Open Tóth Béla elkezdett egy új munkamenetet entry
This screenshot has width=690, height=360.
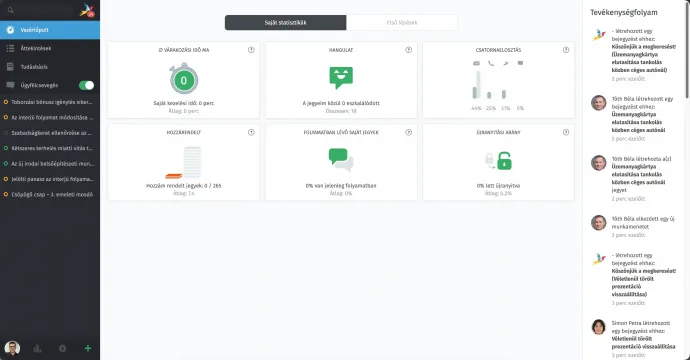pyautogui.click(x=643, y=223)
